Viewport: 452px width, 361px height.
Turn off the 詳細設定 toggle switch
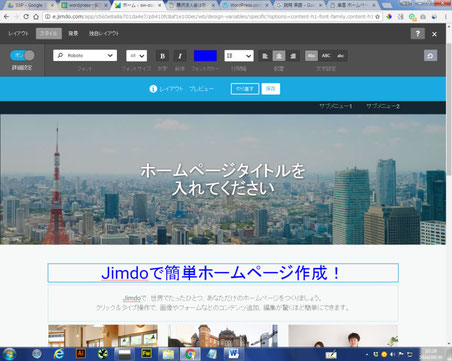(x=22, y=55)
